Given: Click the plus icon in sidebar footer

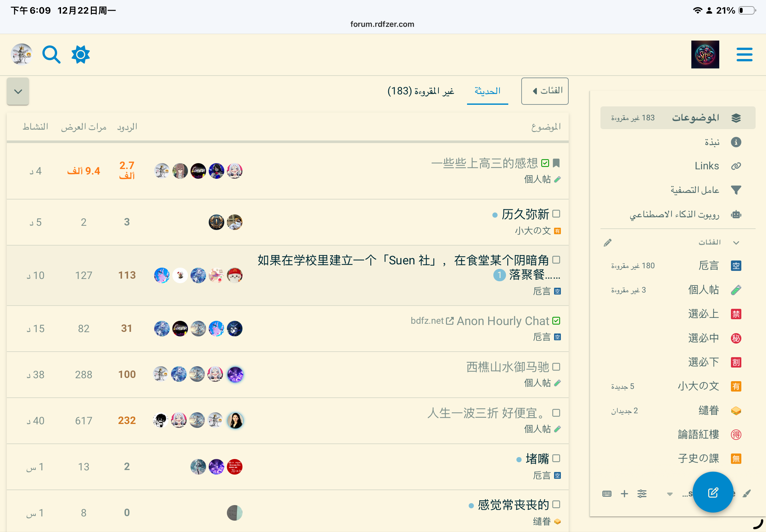Looking at the screenshot, I should (624, 494).
